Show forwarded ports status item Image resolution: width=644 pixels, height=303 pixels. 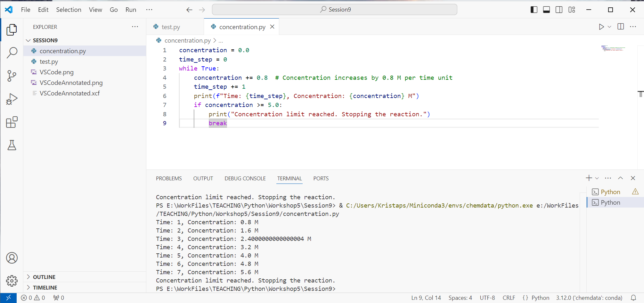(59, 298)
